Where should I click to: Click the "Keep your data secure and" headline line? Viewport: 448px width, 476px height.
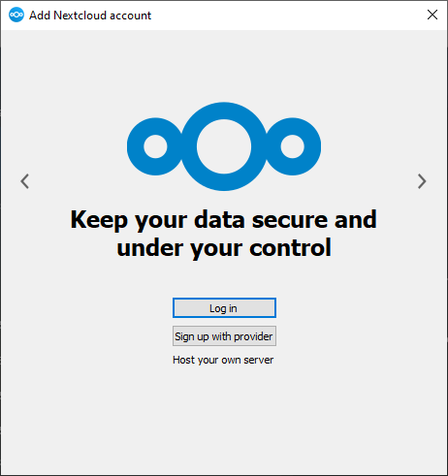tap(224, 220)
